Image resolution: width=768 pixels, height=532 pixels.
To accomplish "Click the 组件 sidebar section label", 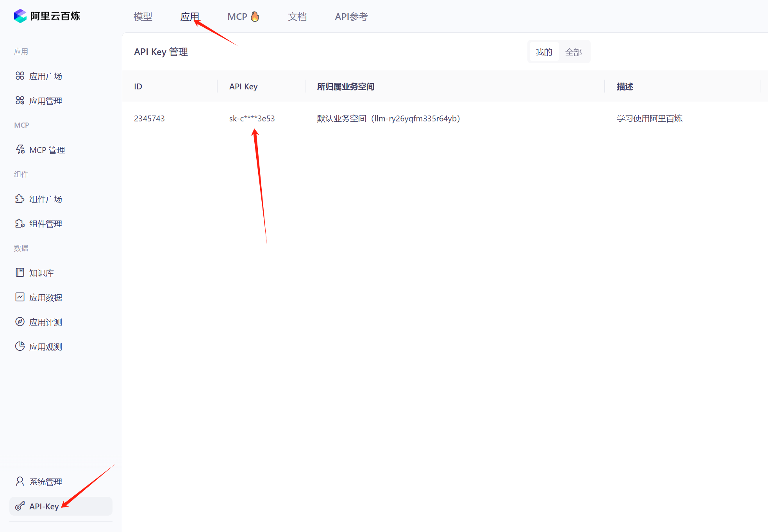I will tap(21, 174).
